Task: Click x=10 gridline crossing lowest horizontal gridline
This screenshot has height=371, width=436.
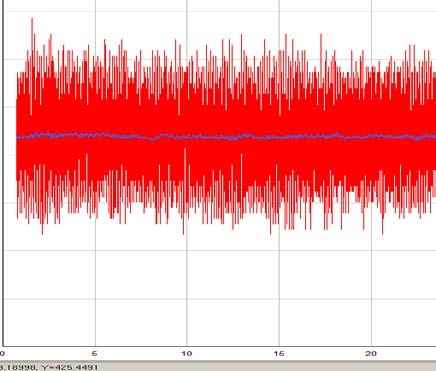Action: coord(187,299)
